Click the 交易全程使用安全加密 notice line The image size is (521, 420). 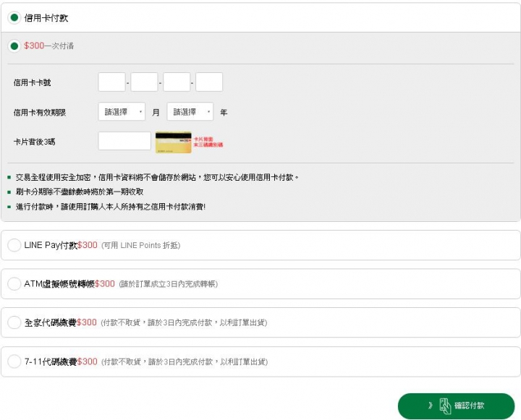pyautogui.click(x=157, y=178)
